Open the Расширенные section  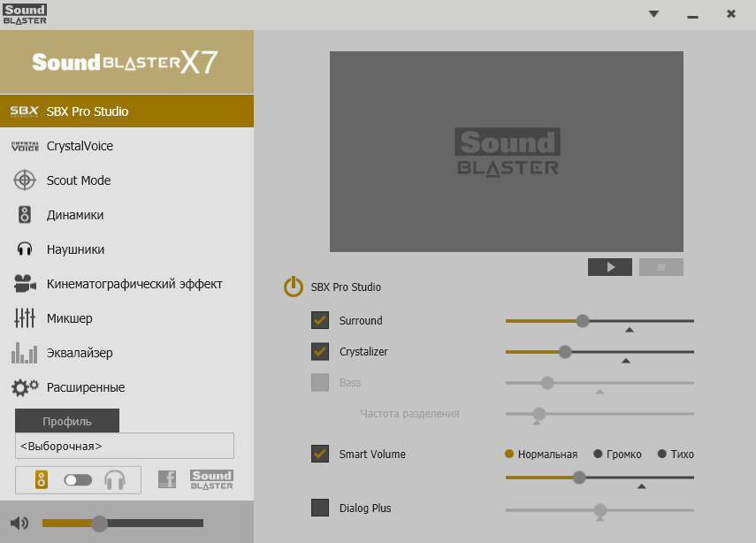(126, 387)
